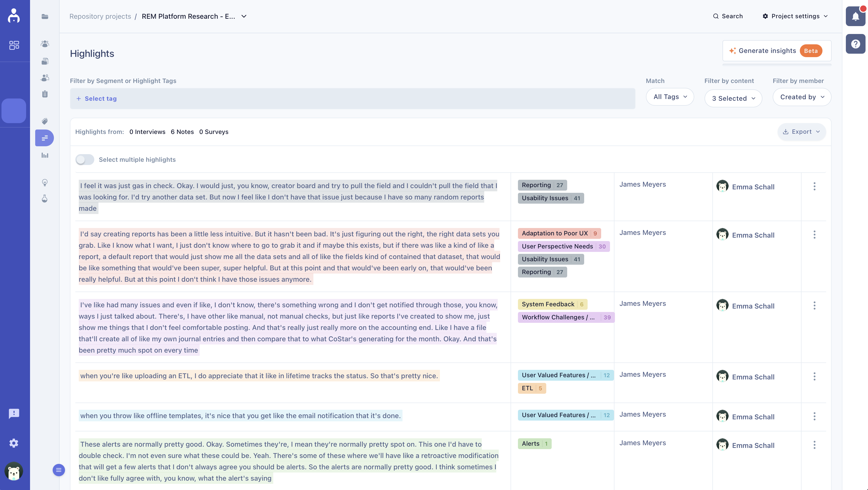Click the dashboard grid icon
This screenshot has height=490, width=868.
[x=14, y=45]
